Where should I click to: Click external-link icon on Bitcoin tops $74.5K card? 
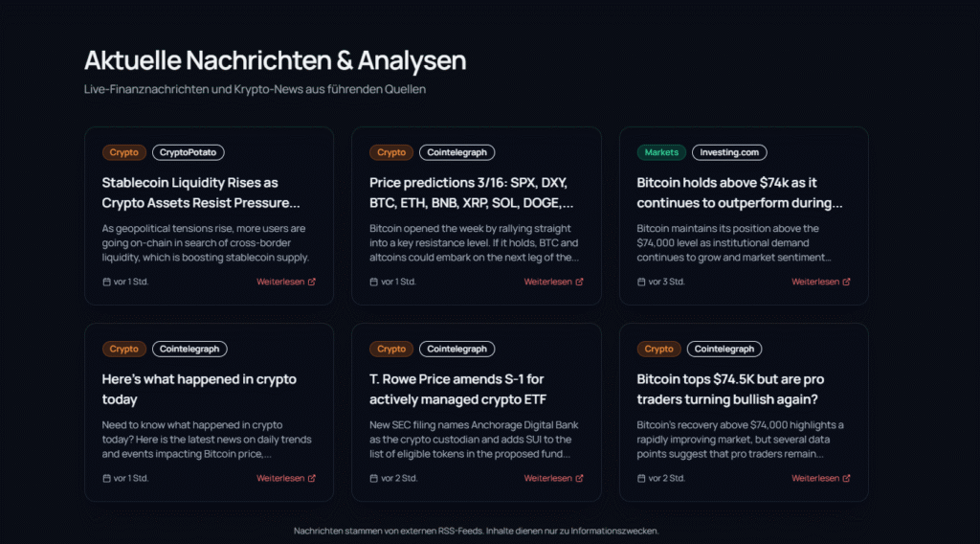tap(847, 479)
